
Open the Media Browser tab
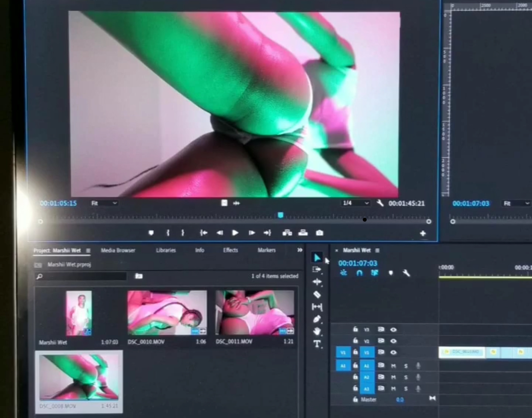[x=118, y=250]
